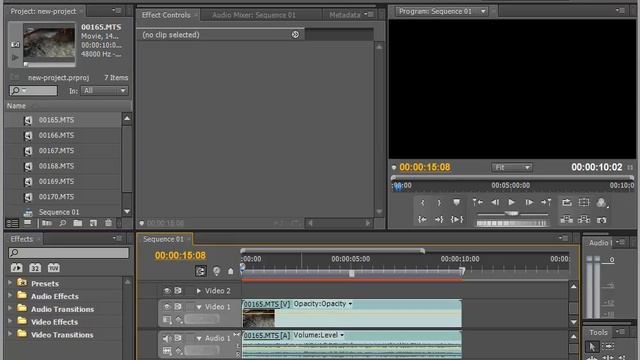Expand the Video Transitions folder

point(10,333)
